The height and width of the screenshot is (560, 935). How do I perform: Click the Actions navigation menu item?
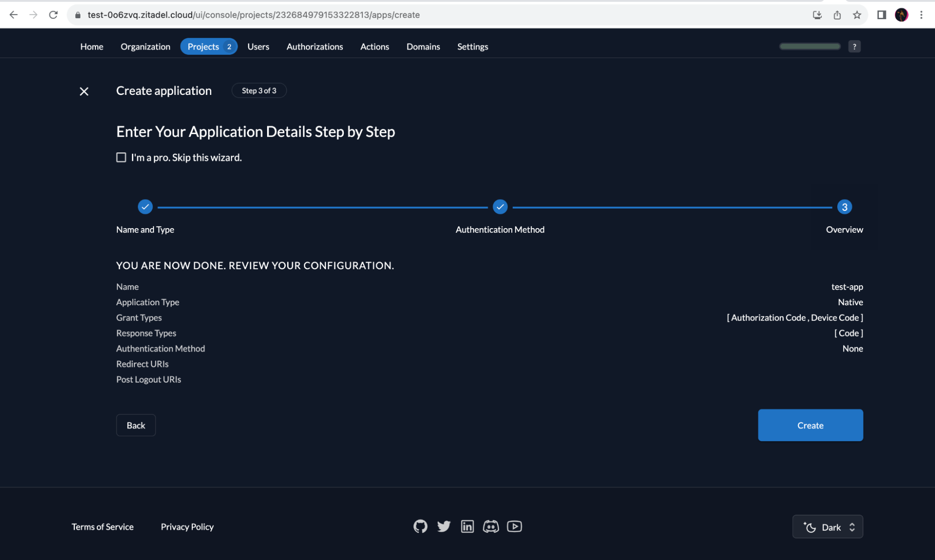[x=375, y=46]
